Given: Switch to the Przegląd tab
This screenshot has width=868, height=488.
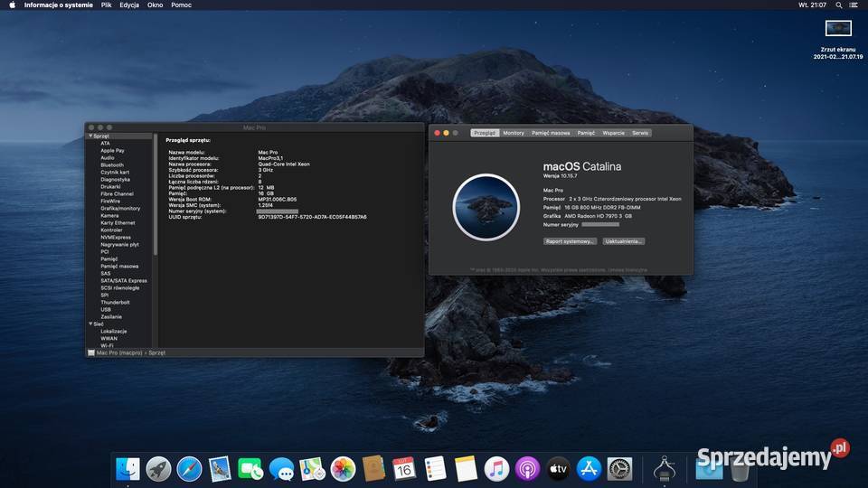Looking at the screenshot, I should 485,133.
